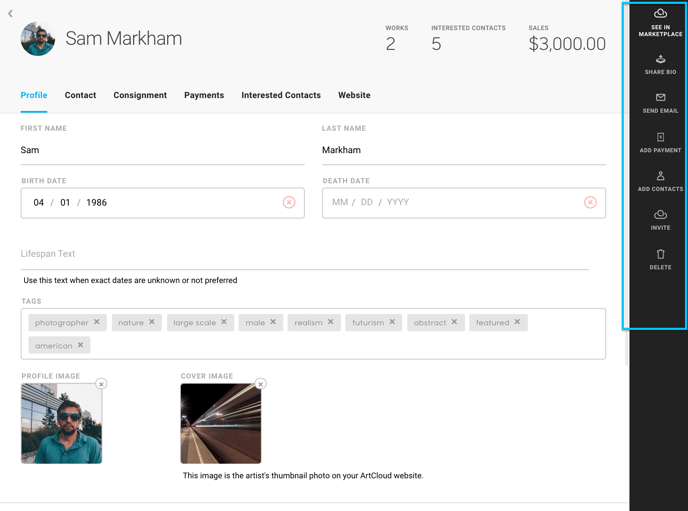Select the Website tab
This screenshot has height=511, width=688.
click(354, 95)
